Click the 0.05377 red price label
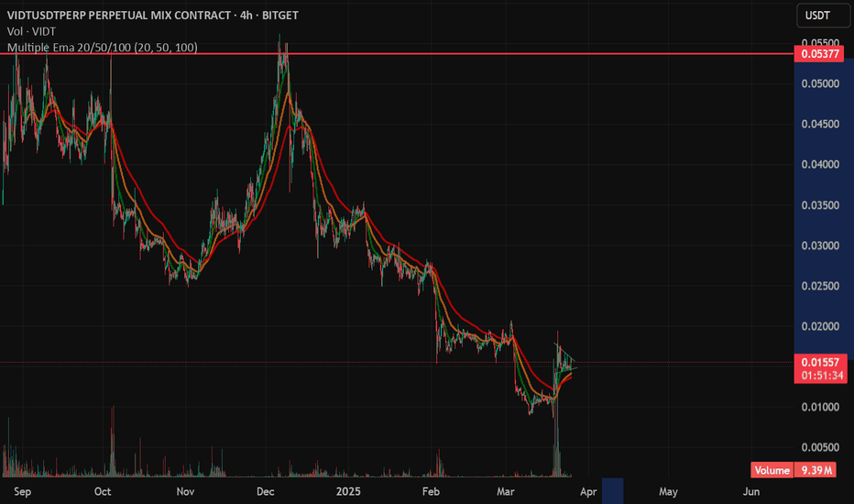 coord(820,53)
